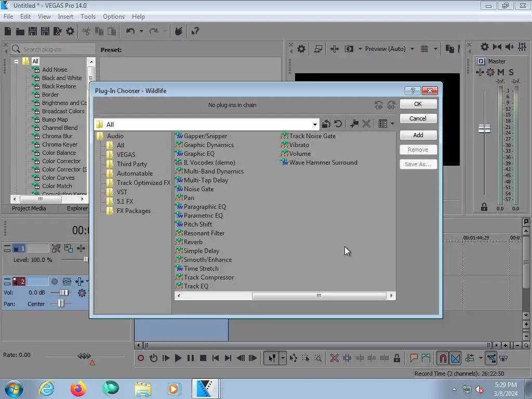Toggle Enable Snapping magnet icon
This screenshot has height=399, width=532.
coord(443,358)
